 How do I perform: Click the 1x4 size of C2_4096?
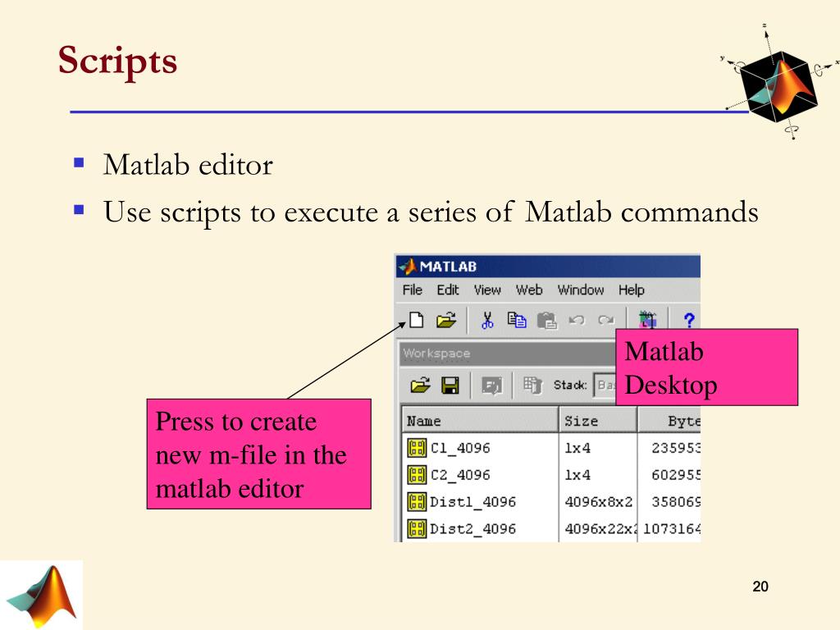[577, 475]
